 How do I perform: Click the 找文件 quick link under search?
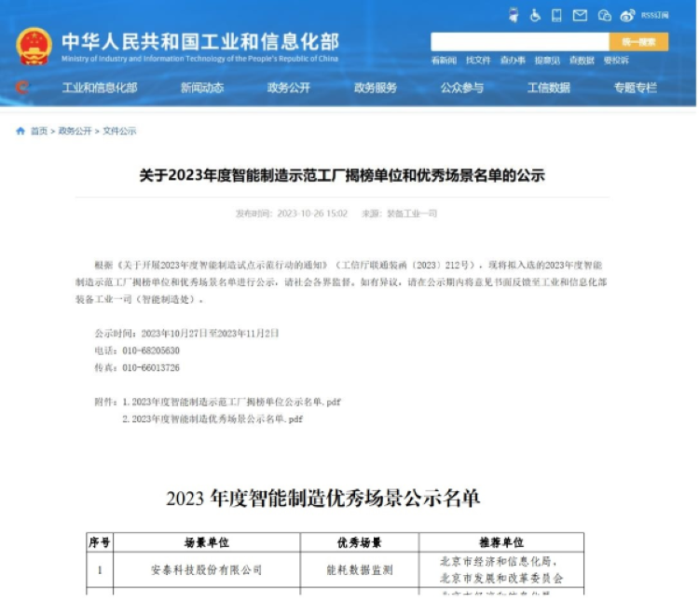(478, 61)
